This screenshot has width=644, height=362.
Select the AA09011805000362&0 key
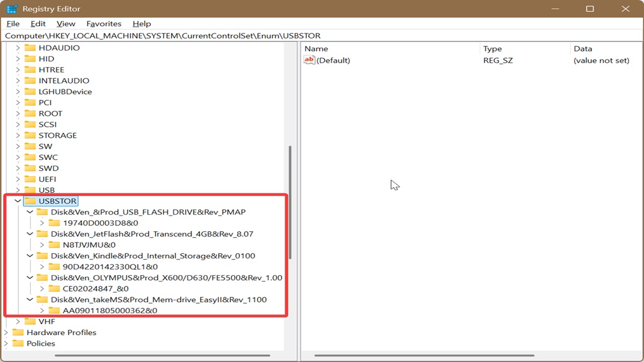[x=110, y=311]
